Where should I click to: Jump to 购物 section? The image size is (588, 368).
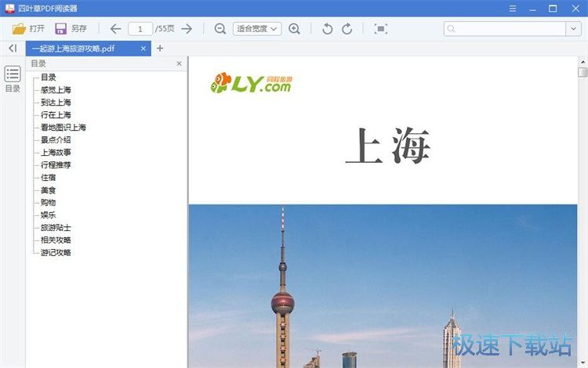point(49,203)
